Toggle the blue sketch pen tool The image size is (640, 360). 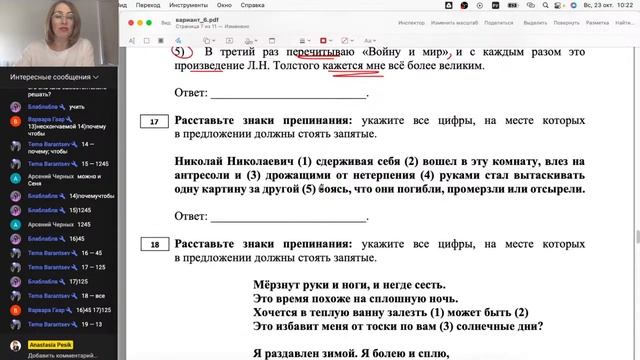[178, 40]
